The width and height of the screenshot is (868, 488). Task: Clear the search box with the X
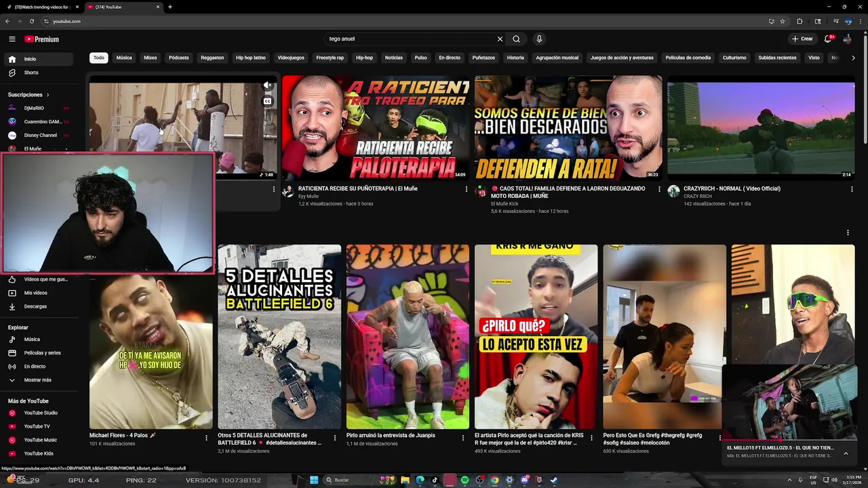click(500, 39)
